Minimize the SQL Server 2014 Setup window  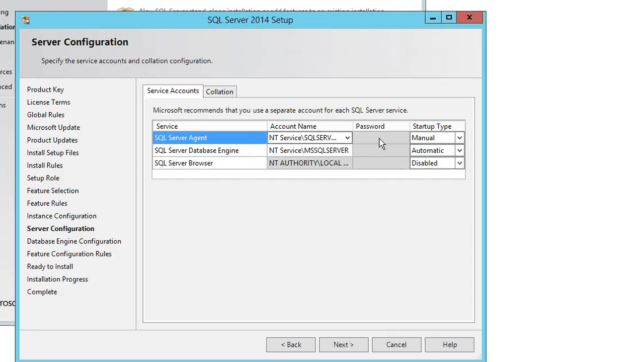click(433, 18)
